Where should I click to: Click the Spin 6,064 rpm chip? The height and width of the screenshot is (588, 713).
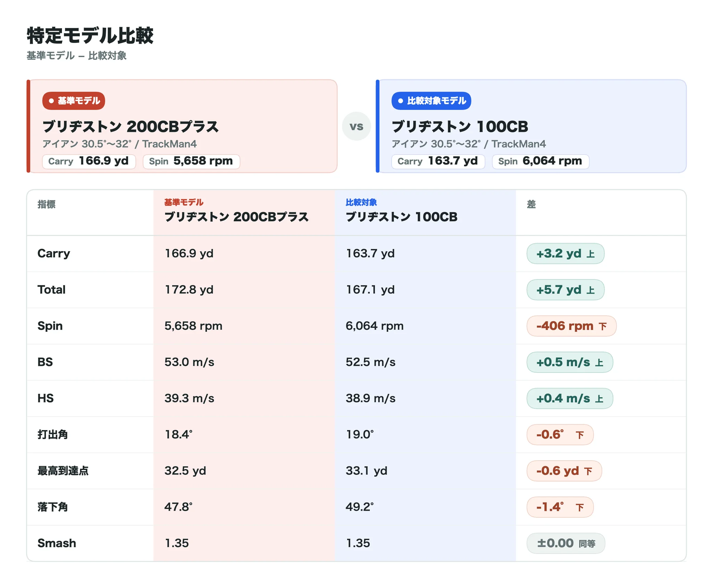(x=540, y=161)
